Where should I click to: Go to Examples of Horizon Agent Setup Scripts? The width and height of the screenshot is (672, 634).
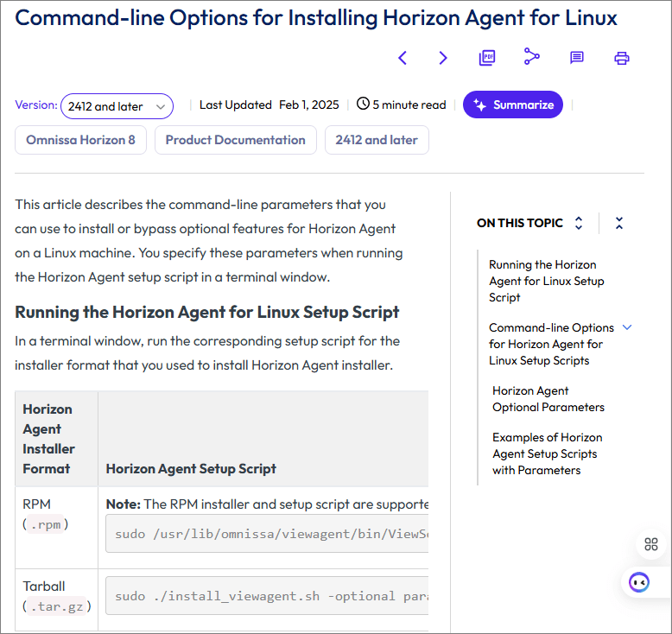click(x=547, y=453)
